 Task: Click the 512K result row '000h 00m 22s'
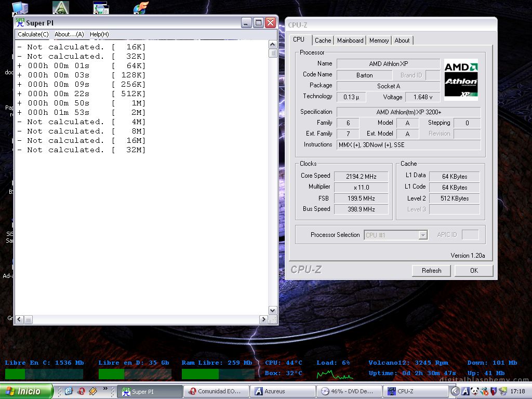(x=81, y=94)
